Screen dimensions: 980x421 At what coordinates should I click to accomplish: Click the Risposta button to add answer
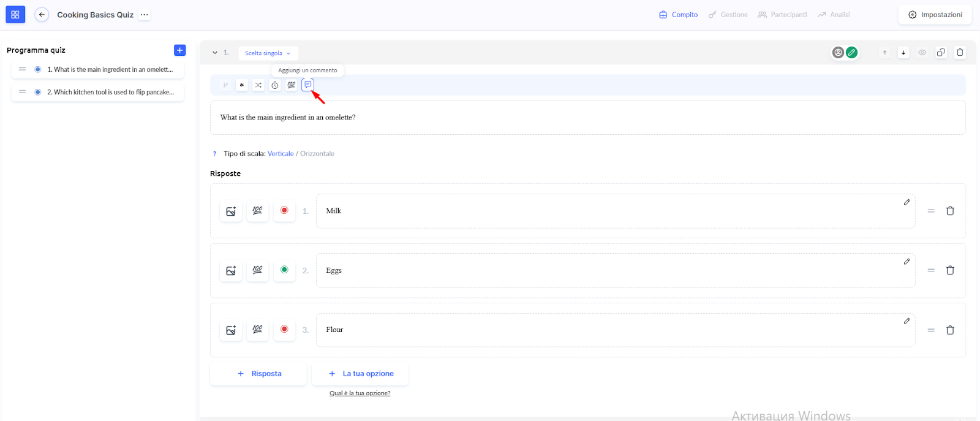[258, 373]
